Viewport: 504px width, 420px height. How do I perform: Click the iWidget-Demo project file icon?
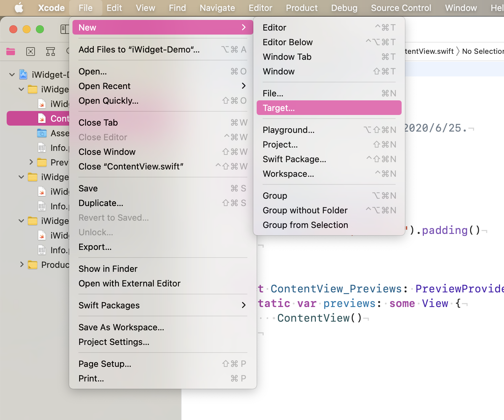click(x=23, y=74)
